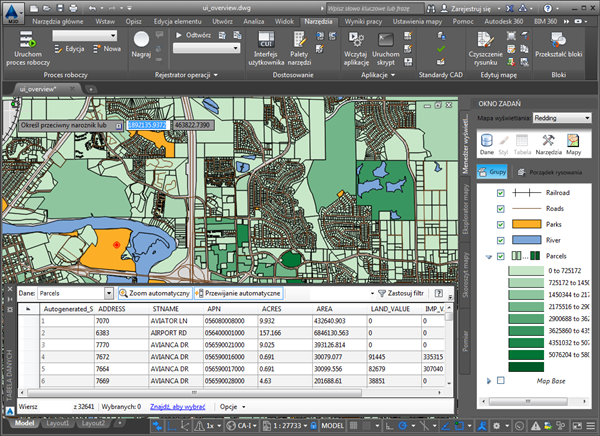600x436 pixels.
Task: Toggle the Parks layer checkbox
Action: tap(500, 225)
